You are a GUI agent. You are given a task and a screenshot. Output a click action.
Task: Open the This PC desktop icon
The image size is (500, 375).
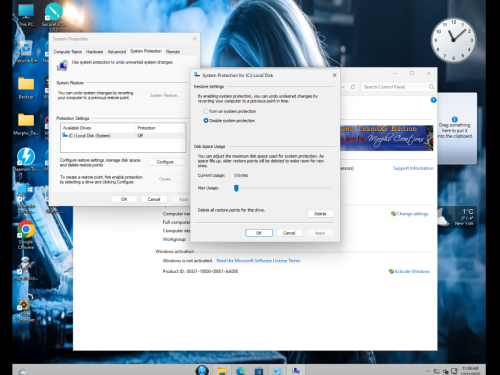(26, 15)
